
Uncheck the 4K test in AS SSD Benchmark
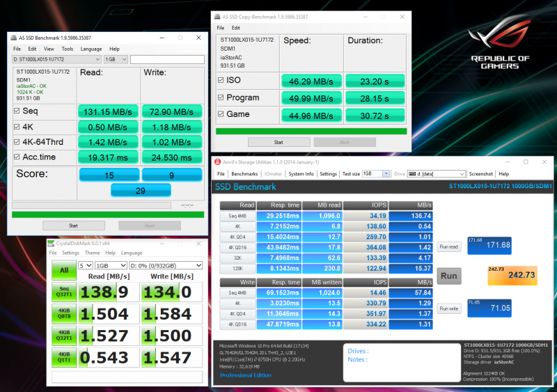[17, 127]
